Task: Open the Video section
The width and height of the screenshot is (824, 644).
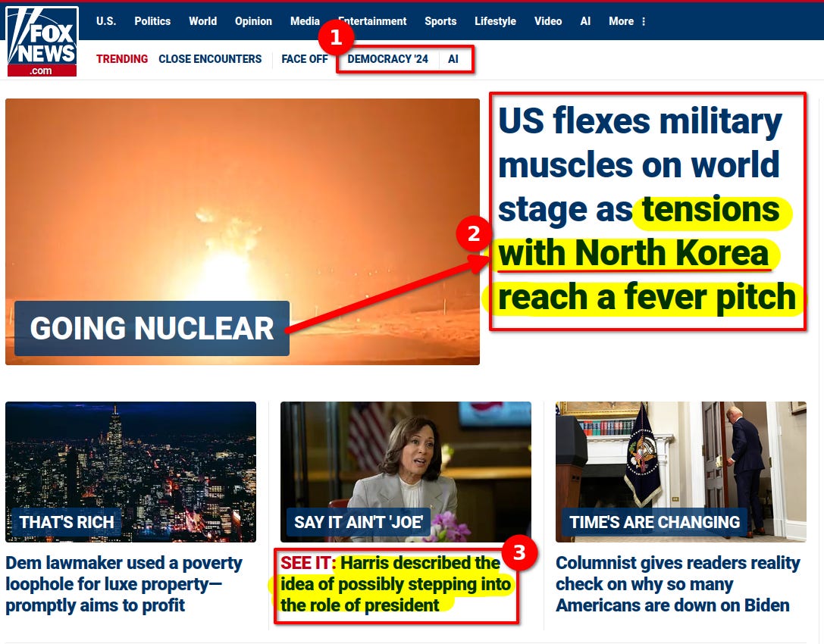Action: [x=548, y=21]
